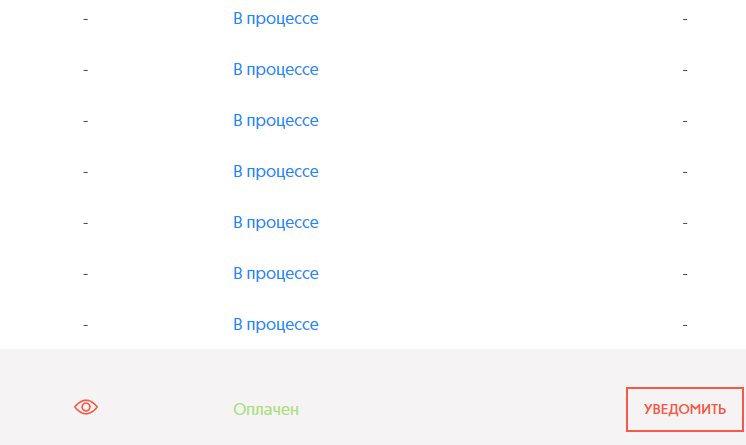The height and width of the screenshot is (445, 746).
Task: Select the left dash in the sixth row
Action: [86, 273]
